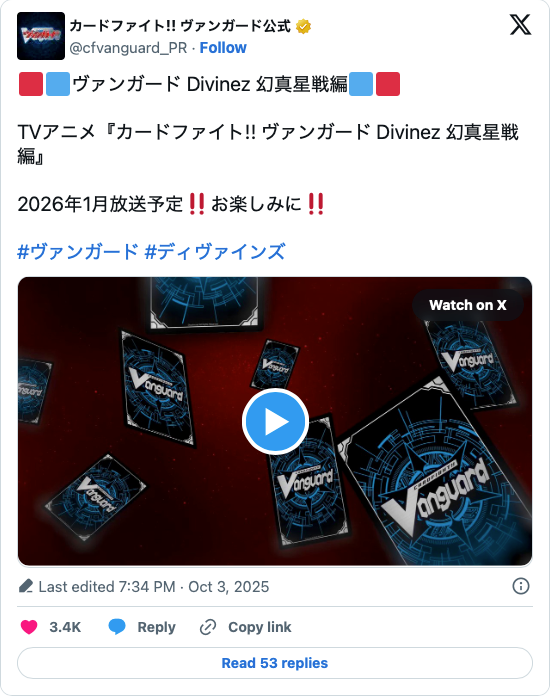Click the Copy link text

[260, 627]
